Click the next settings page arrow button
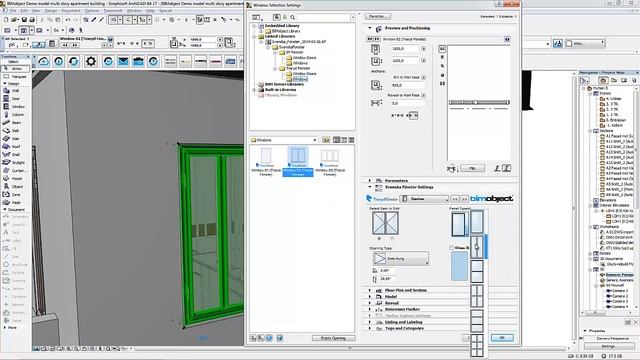This screenshot has height=360, width=640. (x=464, y=199)
